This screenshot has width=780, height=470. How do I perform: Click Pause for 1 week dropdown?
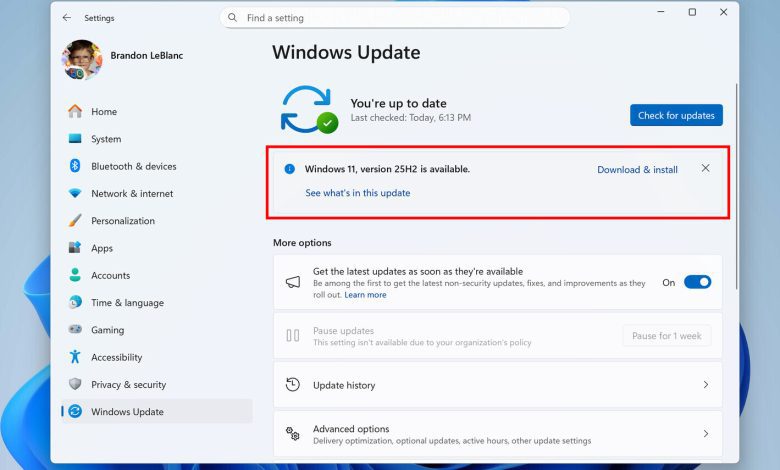pos(666,336)
